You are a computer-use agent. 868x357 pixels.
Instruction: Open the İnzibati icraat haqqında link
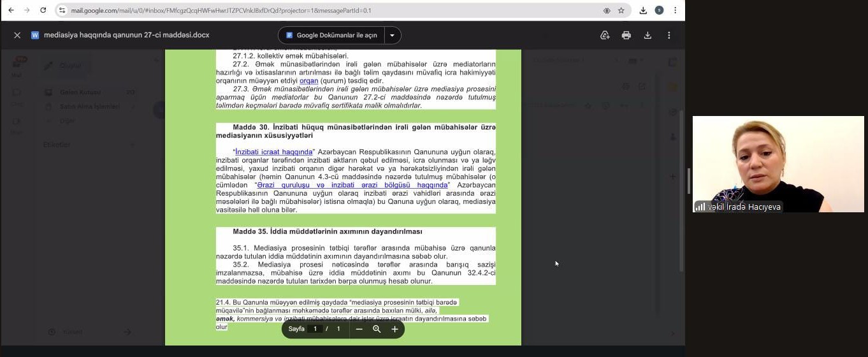coord(274,152)
